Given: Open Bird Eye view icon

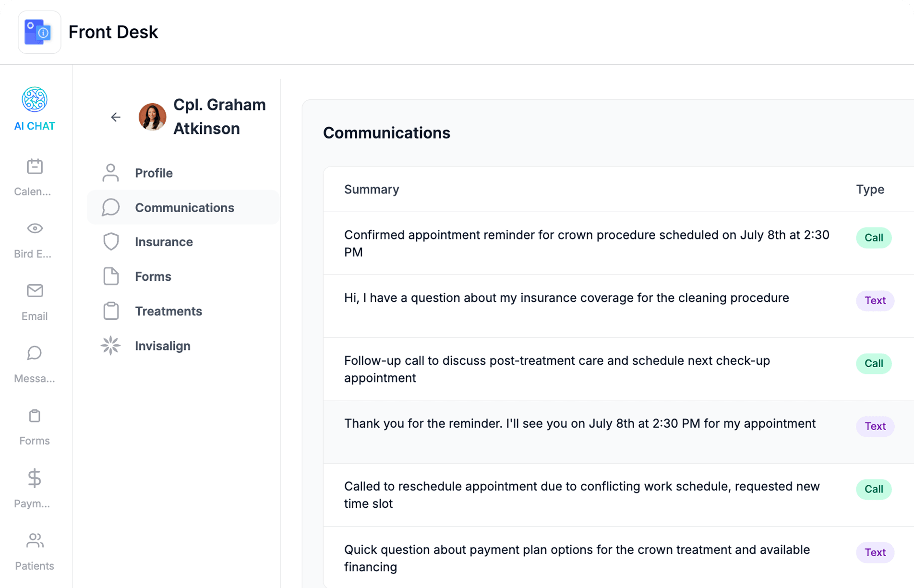Looking at the screenshot, I should tap(35, 228).
